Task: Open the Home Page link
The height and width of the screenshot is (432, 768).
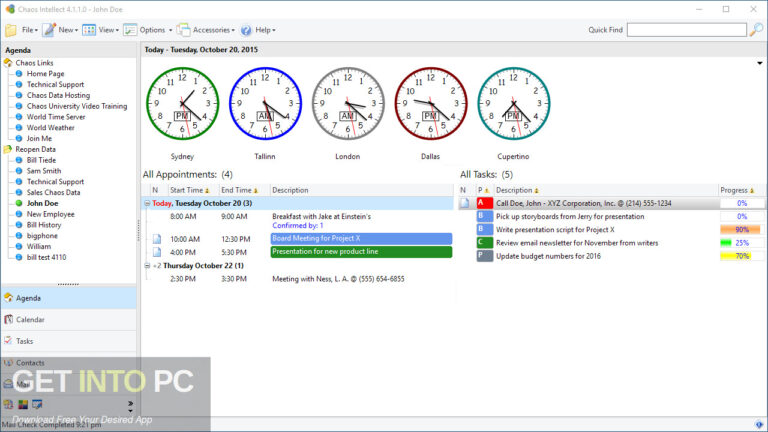Action: 46,73
